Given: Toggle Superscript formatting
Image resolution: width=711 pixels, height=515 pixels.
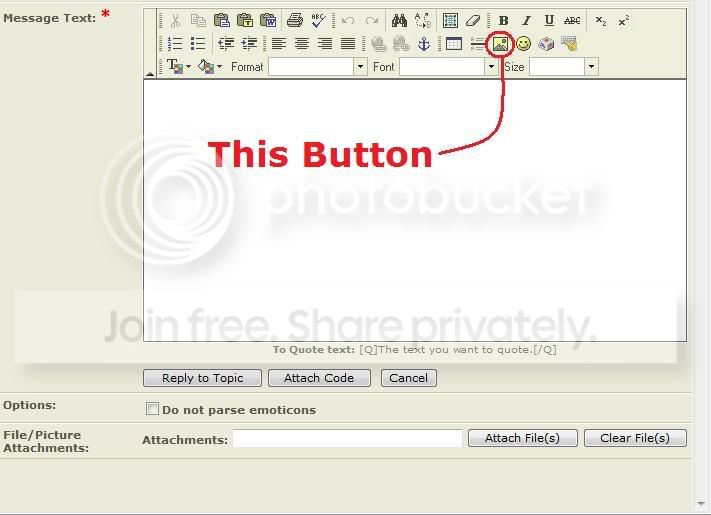Looking at the screenshot, I should pos(624,20).
